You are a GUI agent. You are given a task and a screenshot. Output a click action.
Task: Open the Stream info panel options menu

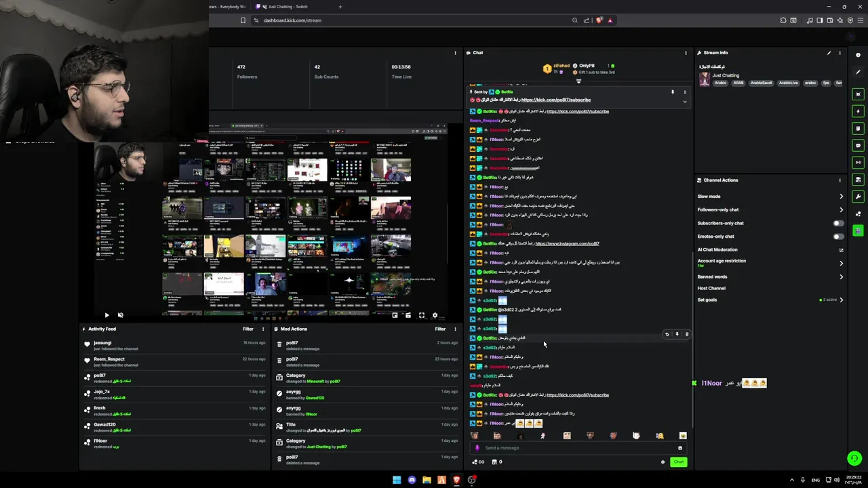(840, 53)
